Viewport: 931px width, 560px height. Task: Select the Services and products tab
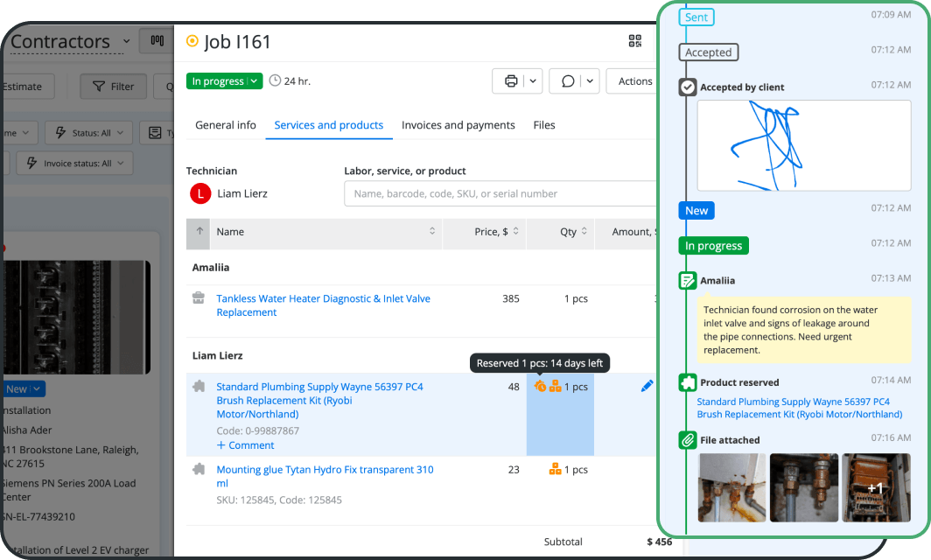click(x=328, y=125)
